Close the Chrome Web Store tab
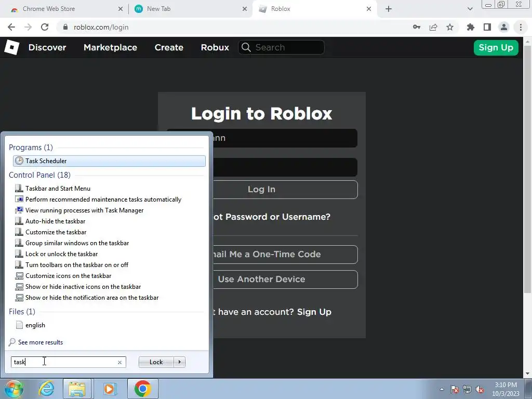 pos(121,9)
